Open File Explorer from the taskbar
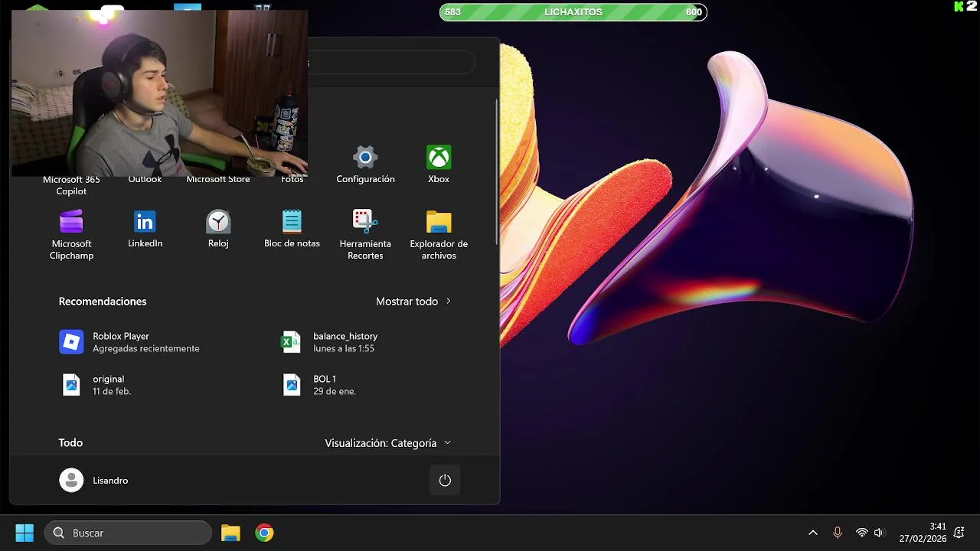Viewport: 980px width, 551px height. [230, 533]
